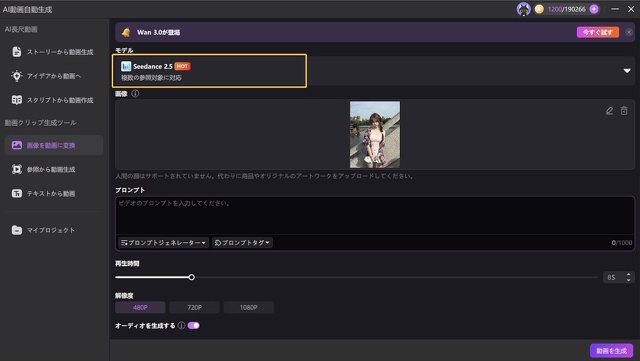The height and width of the screenshot is (361, 640).
Task: Open ストーリーから動画生成 in sidebar
Action: 53,52
